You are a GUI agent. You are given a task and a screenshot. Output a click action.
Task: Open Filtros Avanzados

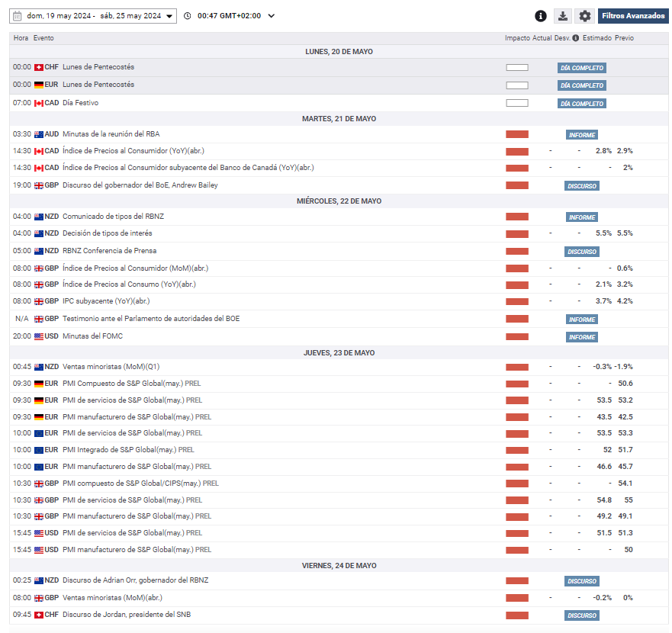click(x=633, y=16)
